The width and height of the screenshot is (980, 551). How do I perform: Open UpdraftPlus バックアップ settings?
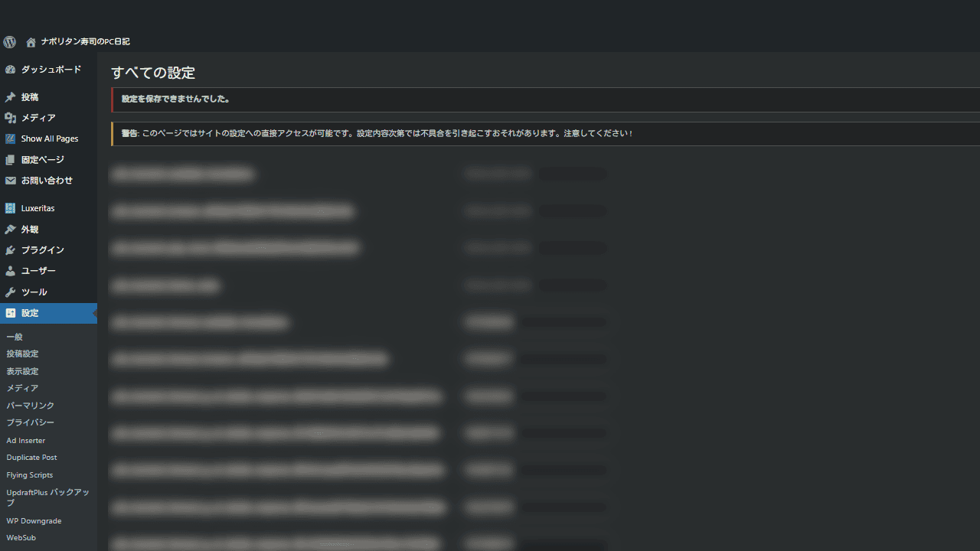[x=47, y=497]
